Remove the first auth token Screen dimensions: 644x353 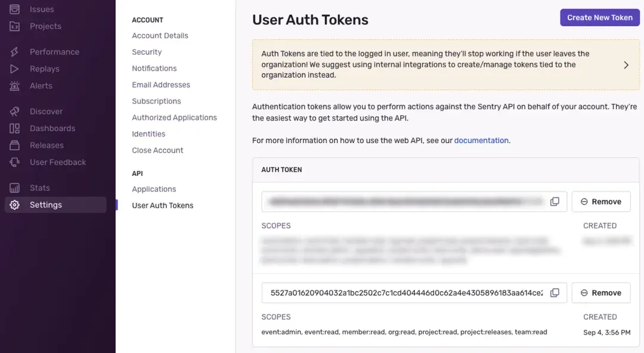pos(601,202)
